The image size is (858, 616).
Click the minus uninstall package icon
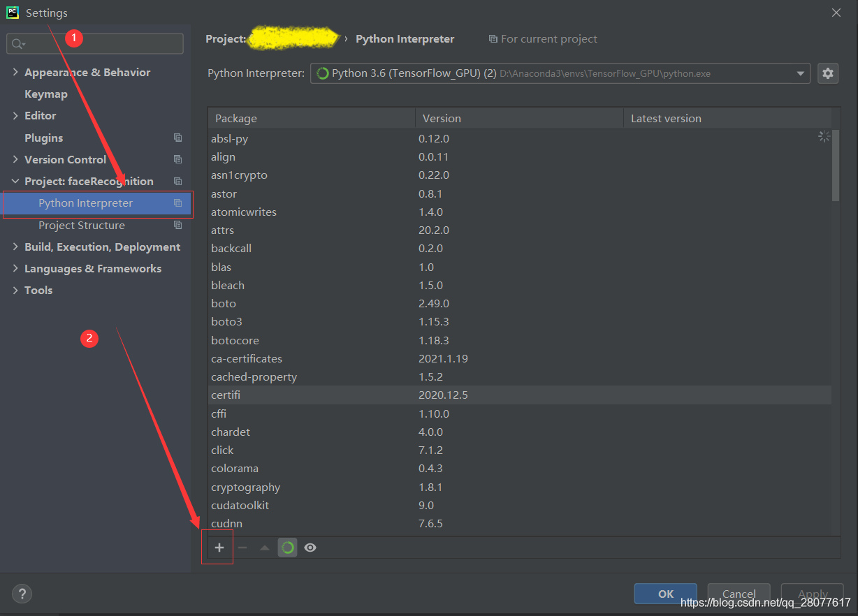(x=242, y=548)
